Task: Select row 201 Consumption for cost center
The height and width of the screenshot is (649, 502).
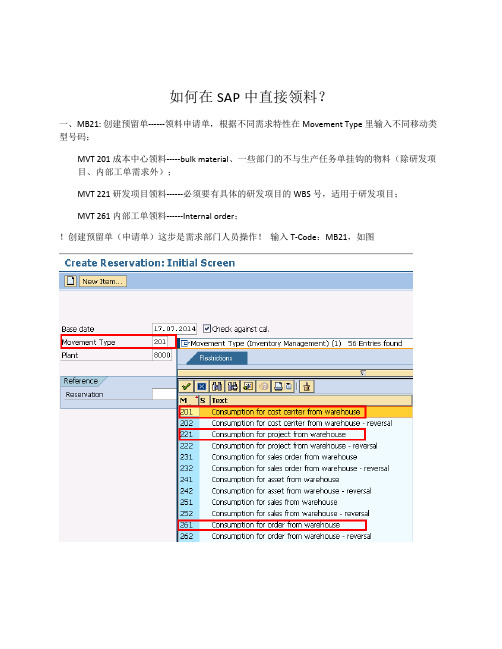Action: coord(295,412)
